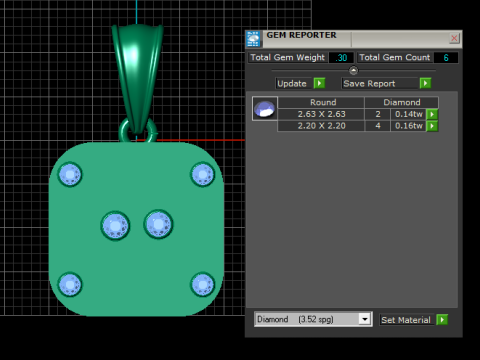This screenshot has height=360, width=480.
Task: Select the round gem thumbnail icon
Action: (265, 109)
